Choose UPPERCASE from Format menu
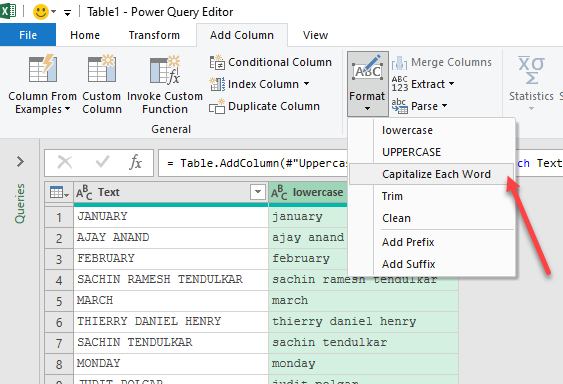 432,152
